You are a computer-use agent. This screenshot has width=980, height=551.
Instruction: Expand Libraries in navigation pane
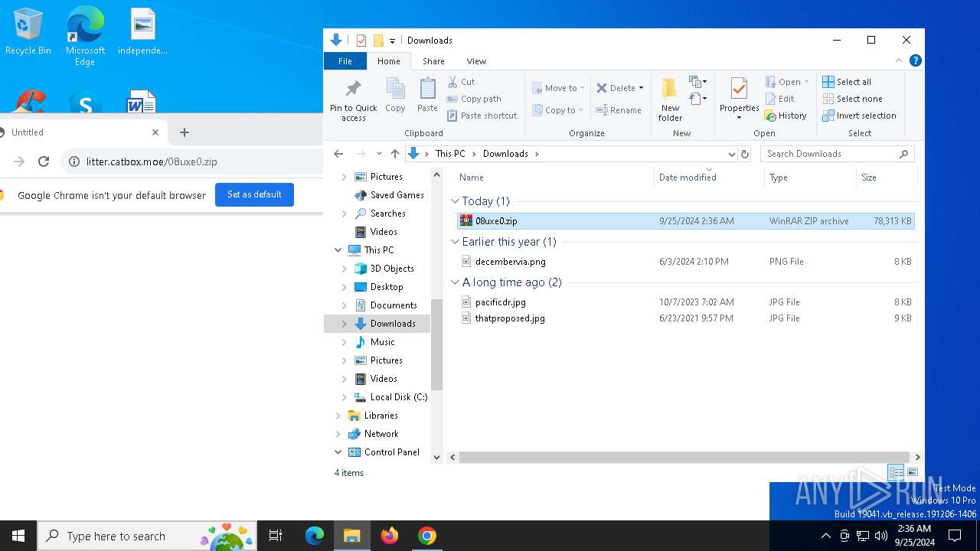[x=338, y=416]
